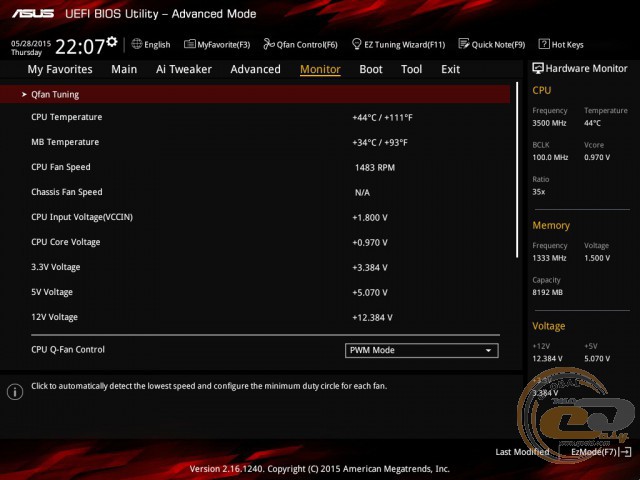
Task: Click the MyFavorite folder icon
Action: coord(189,44)
